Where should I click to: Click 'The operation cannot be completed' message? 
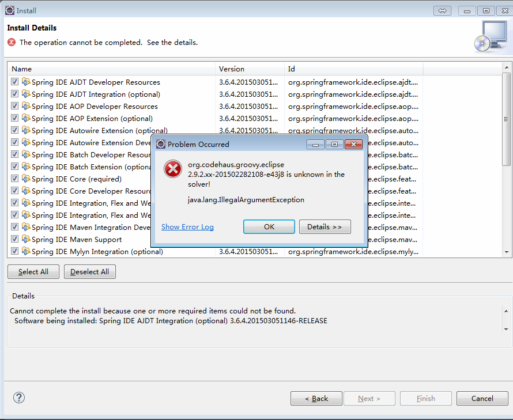coord(108,43)
